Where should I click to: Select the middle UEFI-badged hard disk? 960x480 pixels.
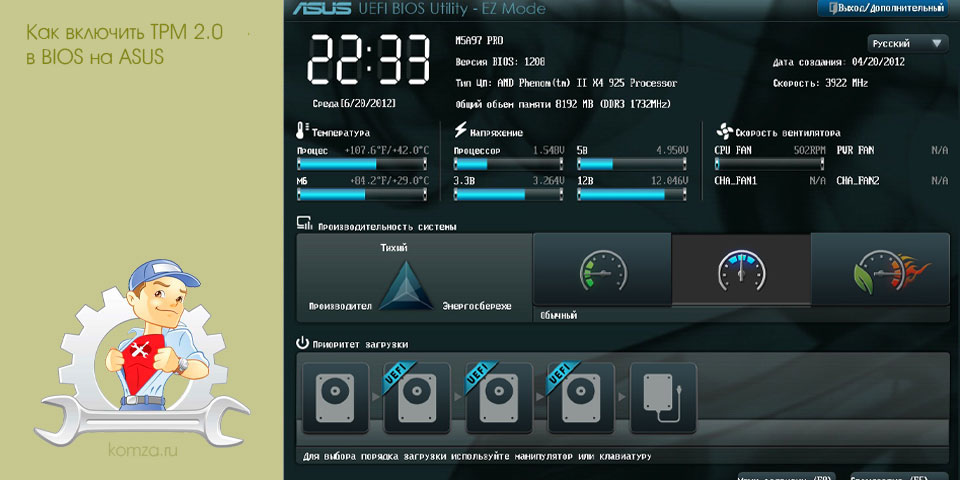pos(500,398)
